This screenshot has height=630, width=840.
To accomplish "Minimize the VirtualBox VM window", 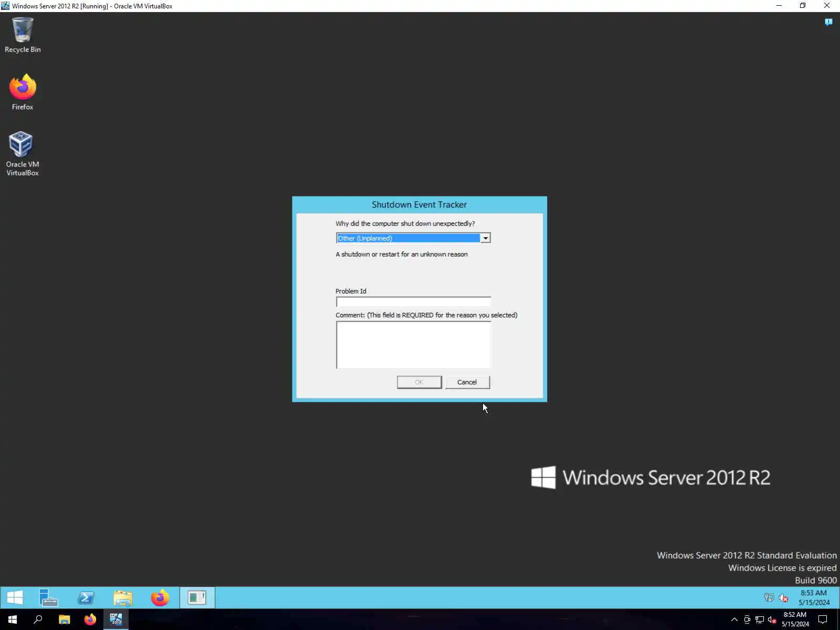I will pyautogui.click(x=779, y=6).
